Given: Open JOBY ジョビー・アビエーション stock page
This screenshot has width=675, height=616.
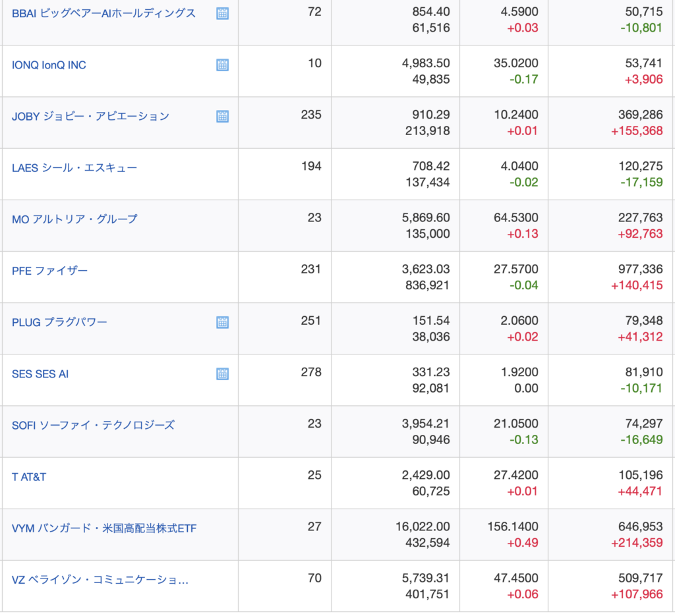Looking at the screenshot, I should (90, 116).
